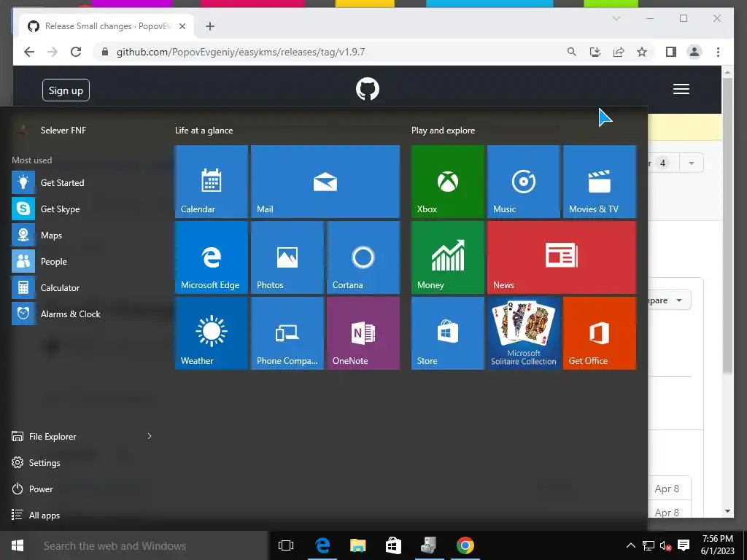The width and height of the screenshot is (747, 560).
Task: Click the install app icon in address bar
Action: [x=595, y=52]
